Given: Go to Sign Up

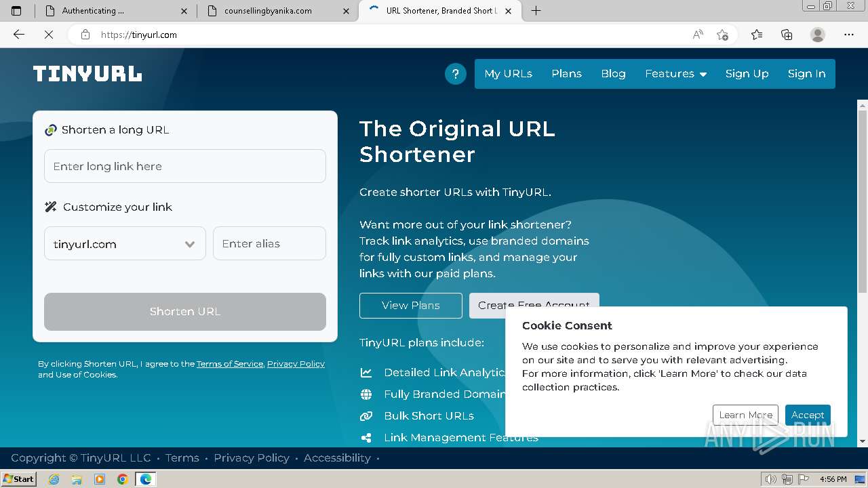Looking at the screenshot, I should tap(747, 74).
